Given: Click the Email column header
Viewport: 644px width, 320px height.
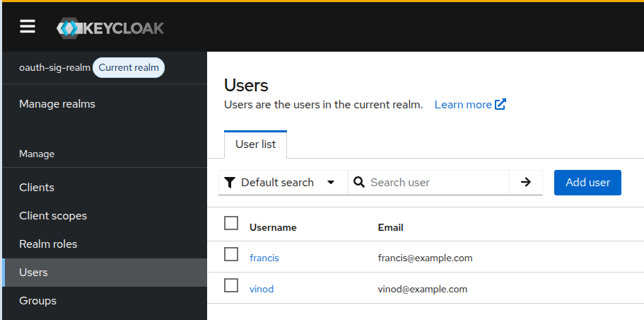Looking at the screenshot, I should 391,227.
